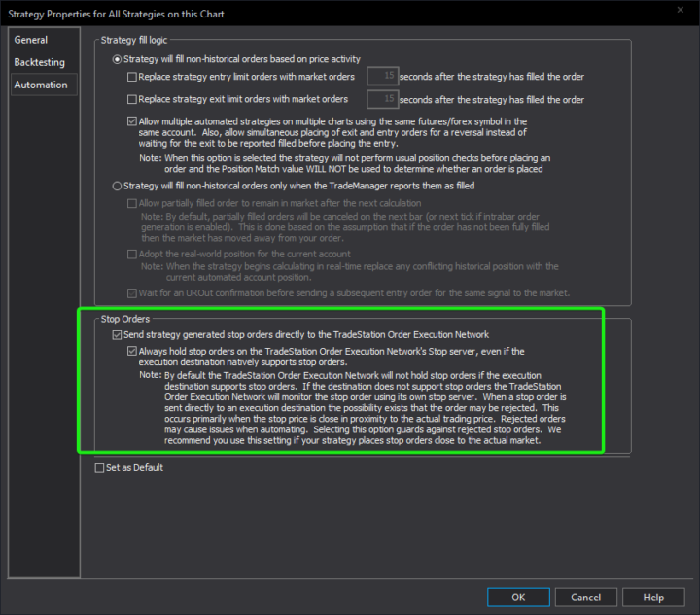Click the Cancel button
Image resolution: width=700 pixels, height=615 pixels.
(x=585, y=598)
